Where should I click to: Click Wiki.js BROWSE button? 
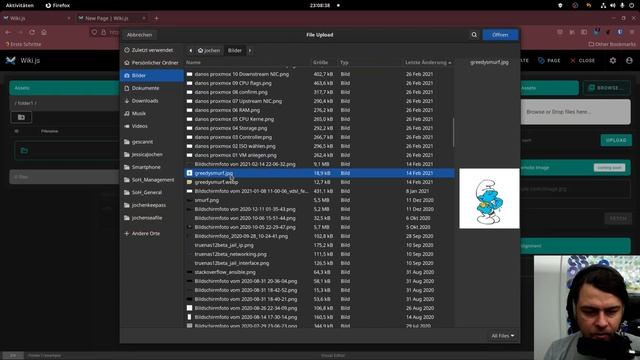[x=606, y=88]
